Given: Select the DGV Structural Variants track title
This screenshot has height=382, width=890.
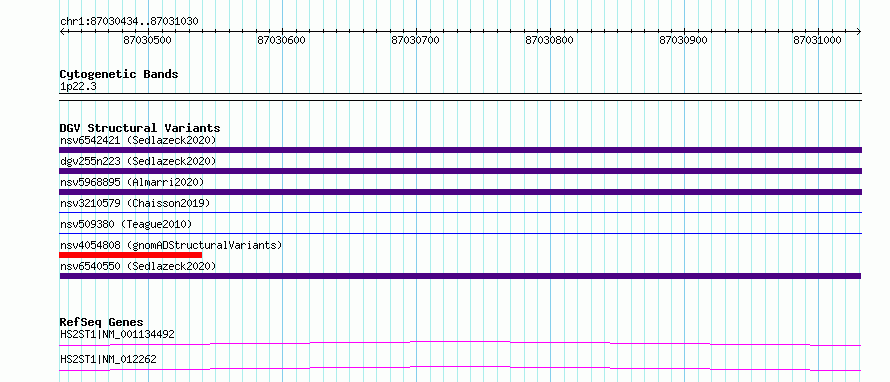Looking at the screenshot, I should click(x=140, y=128).
